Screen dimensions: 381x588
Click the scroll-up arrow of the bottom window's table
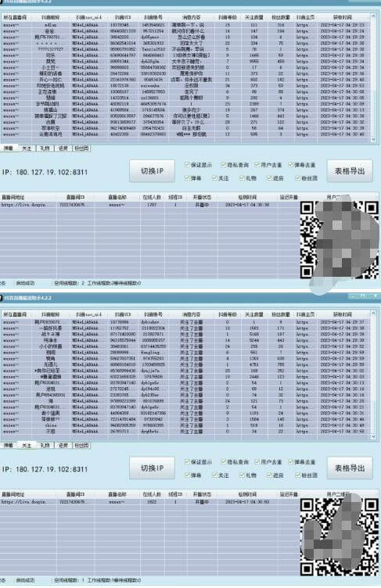(373, 313)
